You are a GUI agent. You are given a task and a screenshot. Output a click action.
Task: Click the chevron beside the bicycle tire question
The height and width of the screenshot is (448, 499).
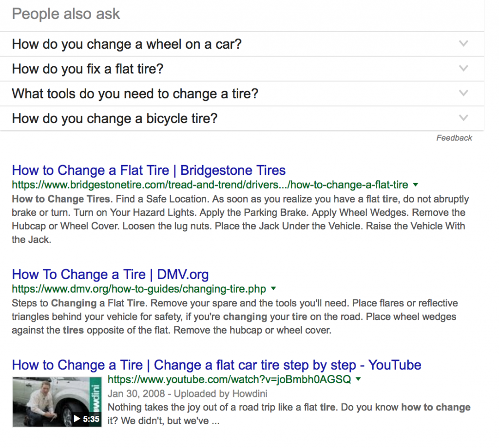(463, 118)
